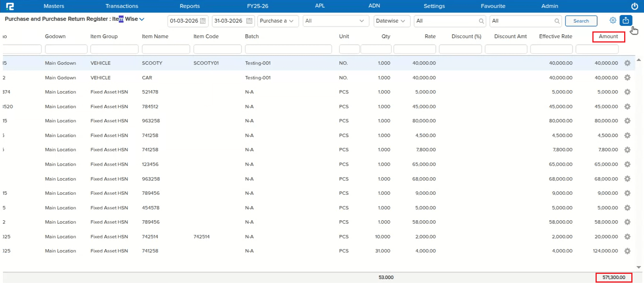The width and height of the screenshot is (644, 283).
Task: Click the SCOOTY01 item code cell
Action: (206, 63)
